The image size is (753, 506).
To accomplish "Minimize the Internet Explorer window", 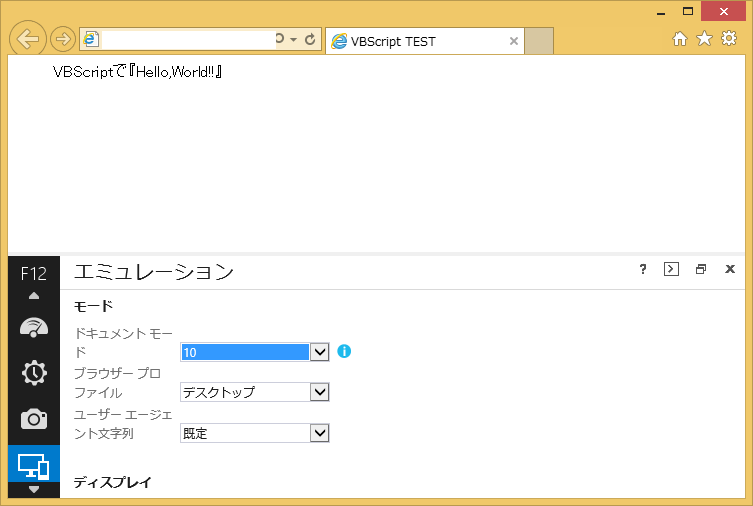I will click(661, 12).
